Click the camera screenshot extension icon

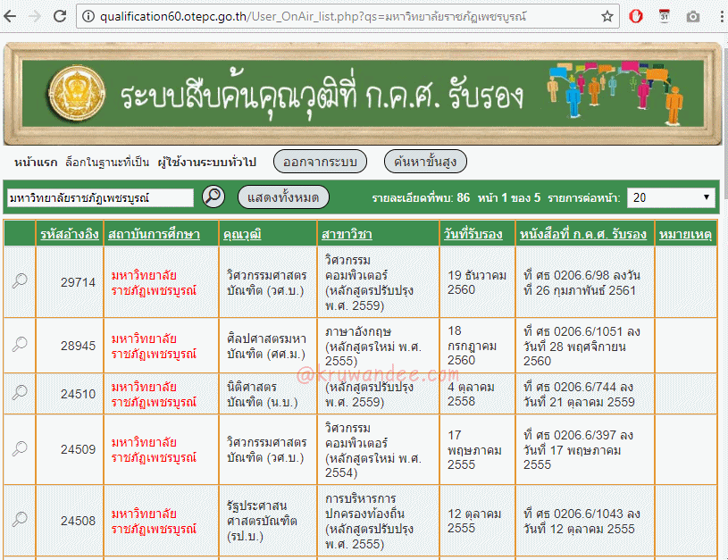click(x=693, y=17)
